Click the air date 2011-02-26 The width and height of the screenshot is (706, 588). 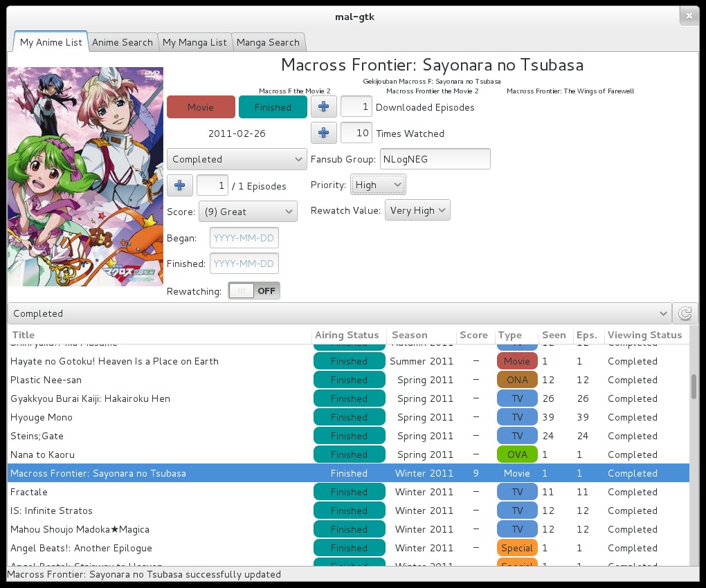click(x=237, y=134)
